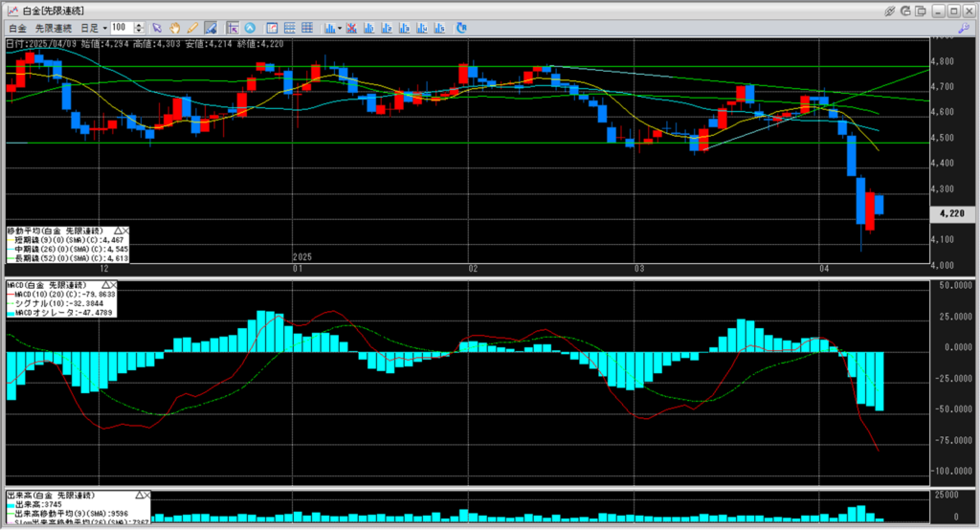Screen dimensions: 980x530
Task: Select the pencil drawing tool
Action: tap(192, 28)
